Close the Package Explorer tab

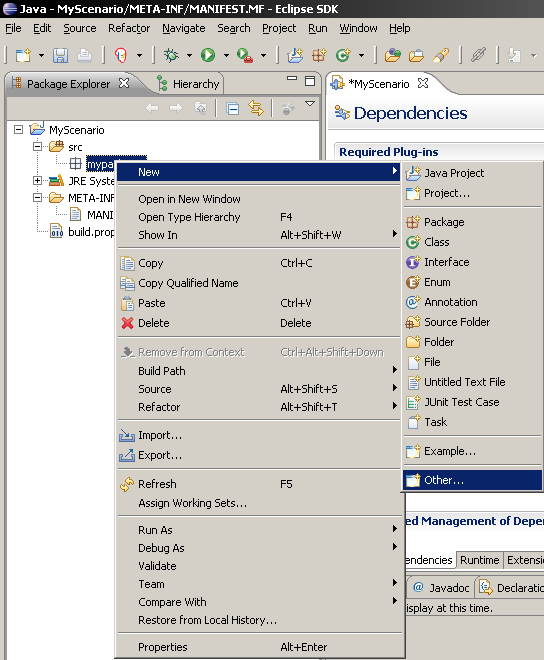(124, 83)
